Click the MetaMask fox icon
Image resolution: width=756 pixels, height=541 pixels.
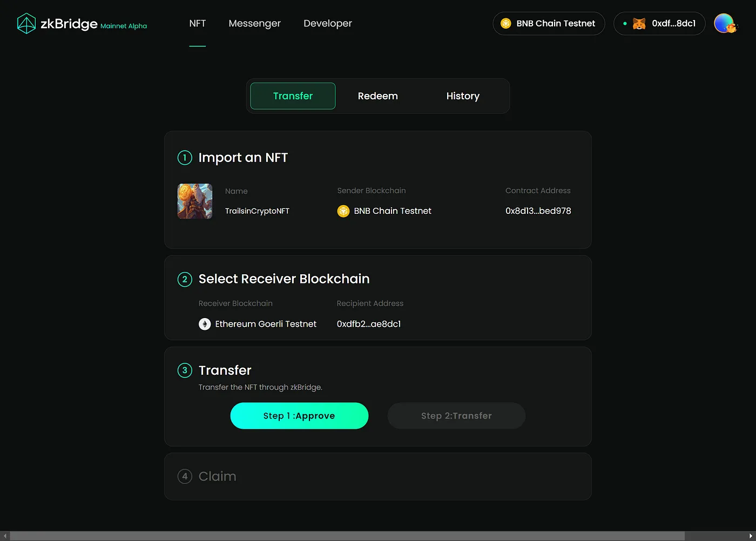[x=639, y=24]
